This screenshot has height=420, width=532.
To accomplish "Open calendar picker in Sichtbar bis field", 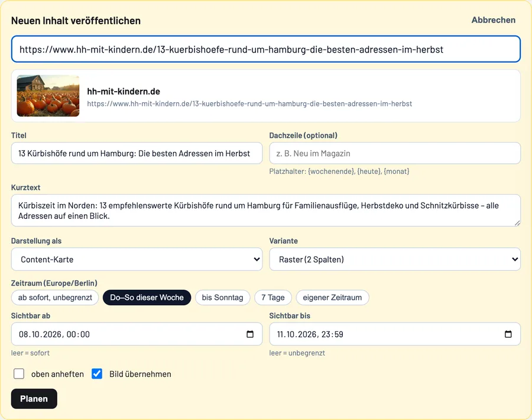I will [x=508, y=334].
